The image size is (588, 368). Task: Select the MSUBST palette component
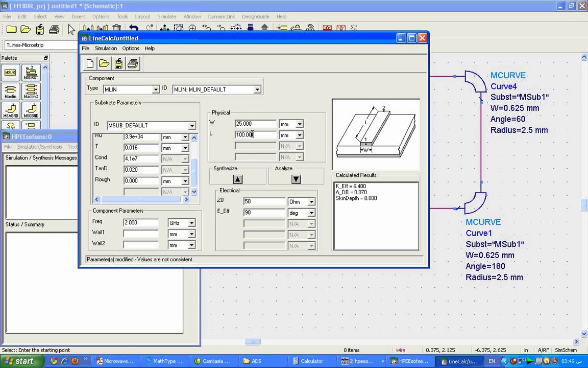point(31,73)
